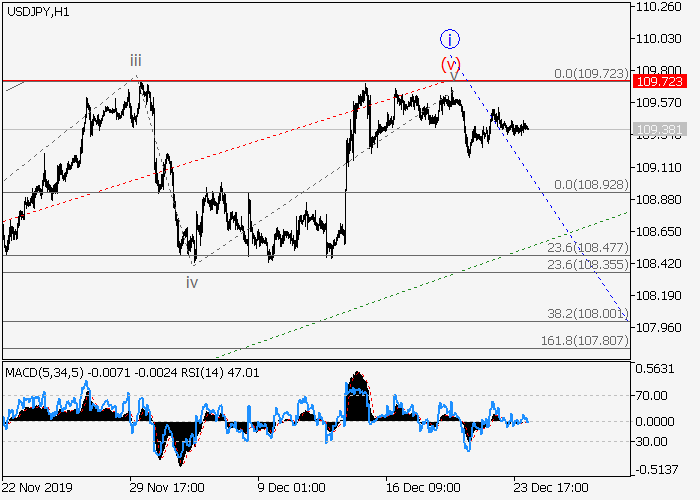Click the wave iv label below the low
Image resolution: width=700 pixels, height=500 pixels.
(x=192, y=283)
